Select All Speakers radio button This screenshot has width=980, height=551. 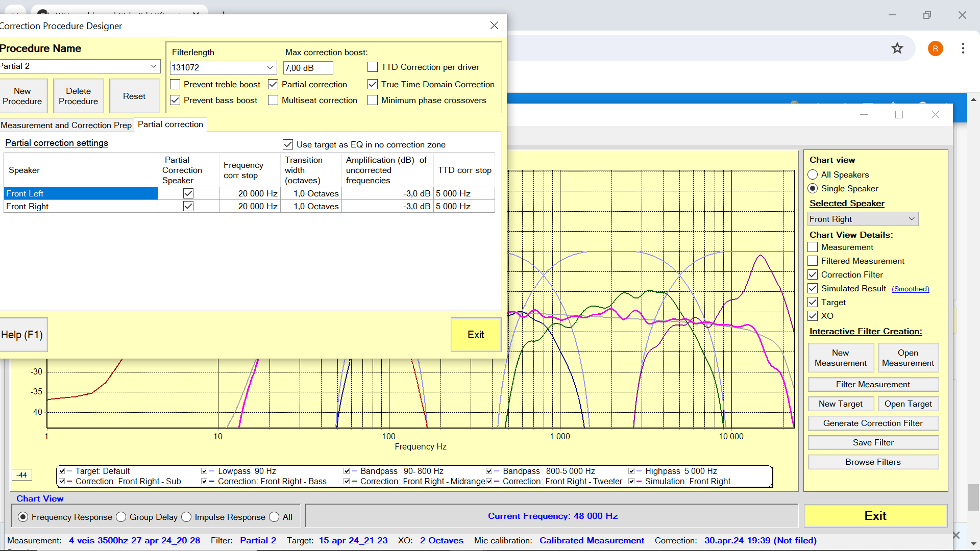click(x=813, y=174)
